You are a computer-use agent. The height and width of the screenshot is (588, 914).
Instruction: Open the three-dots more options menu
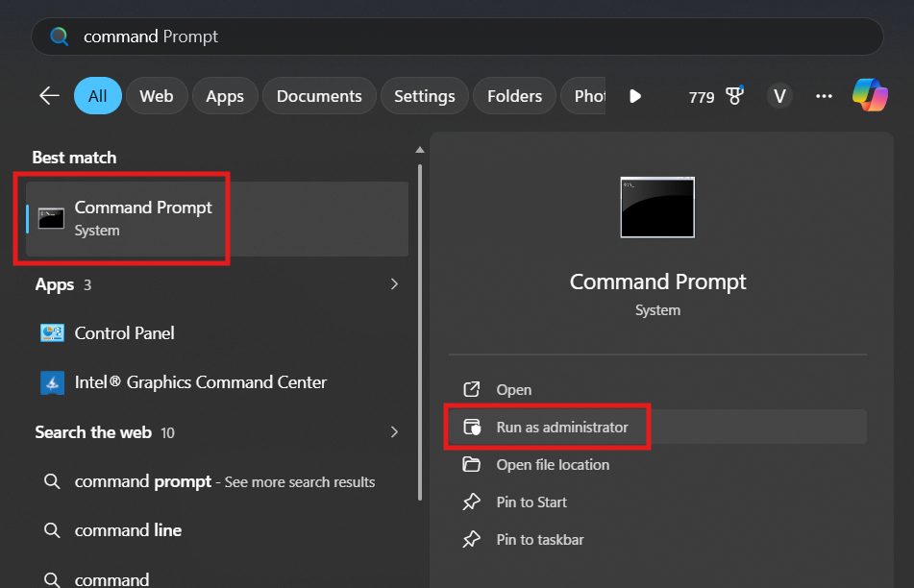click(824, 96)
